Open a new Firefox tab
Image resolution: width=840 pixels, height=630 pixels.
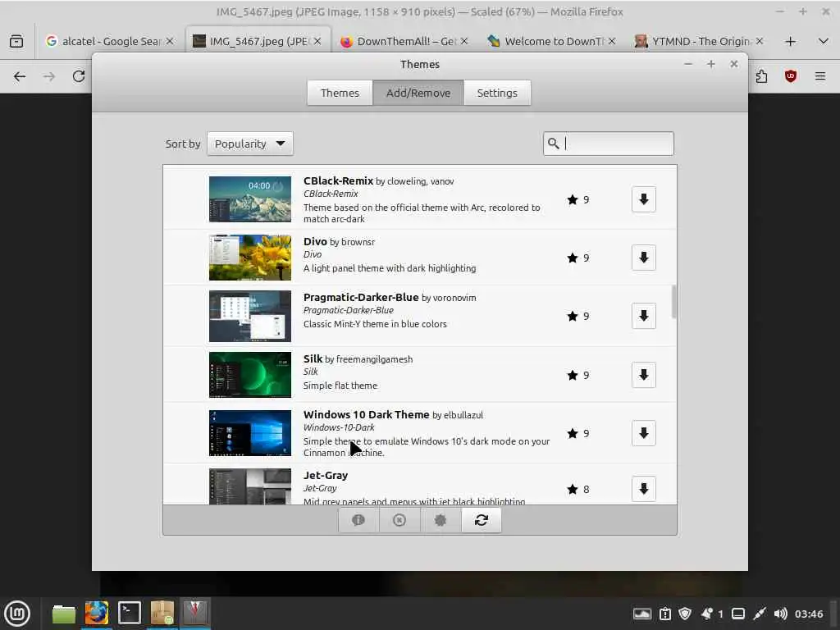click(790, 41)
